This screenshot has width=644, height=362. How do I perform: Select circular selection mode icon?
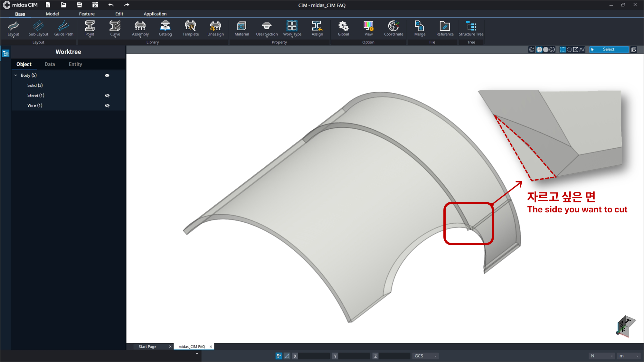click(569, 50)
